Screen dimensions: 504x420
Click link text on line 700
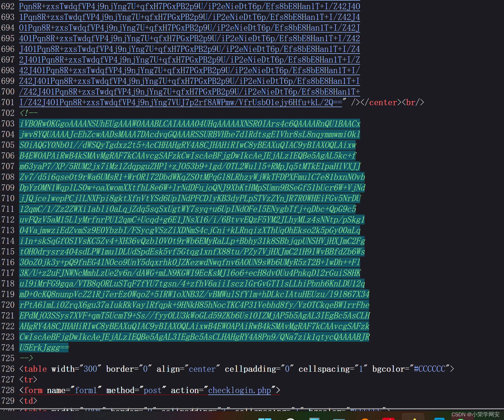click(x=190, y=91)
